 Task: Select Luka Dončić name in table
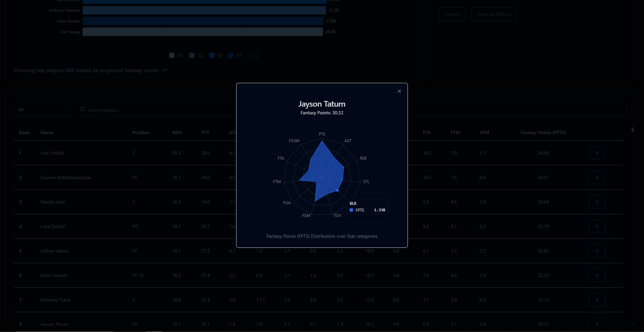53,226
